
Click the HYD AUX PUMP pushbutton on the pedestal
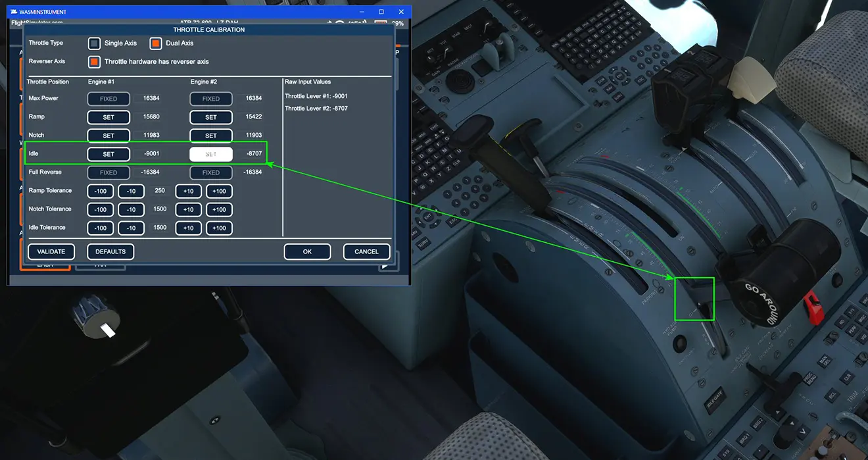coord(680,343)
